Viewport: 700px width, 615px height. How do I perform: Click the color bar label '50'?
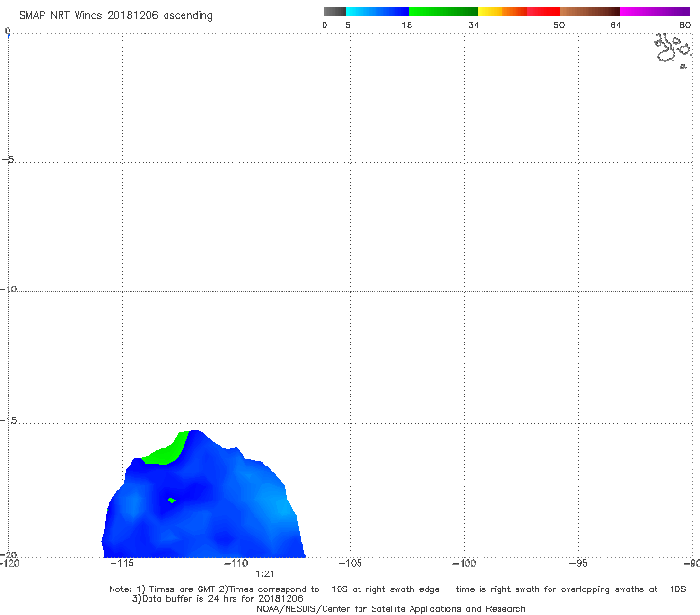559,25
